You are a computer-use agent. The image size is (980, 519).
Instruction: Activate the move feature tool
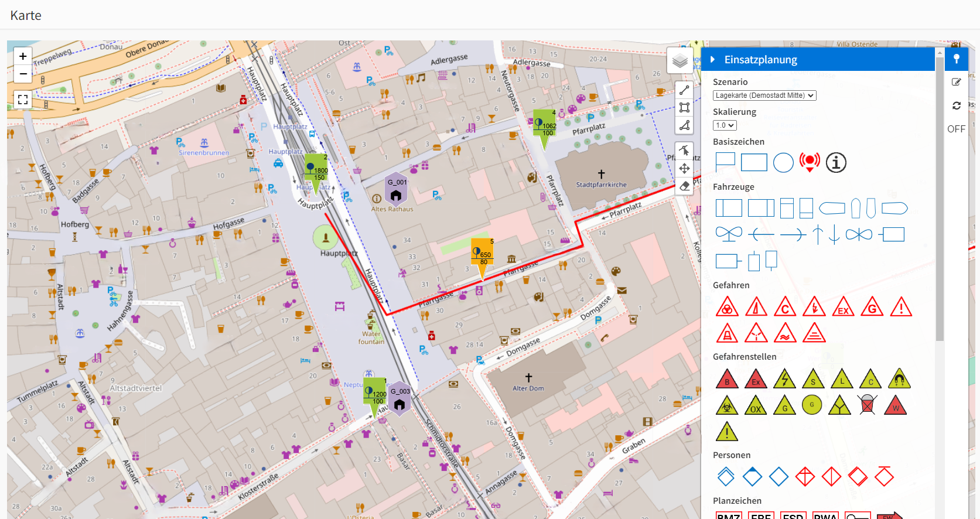tap(684, 169)
